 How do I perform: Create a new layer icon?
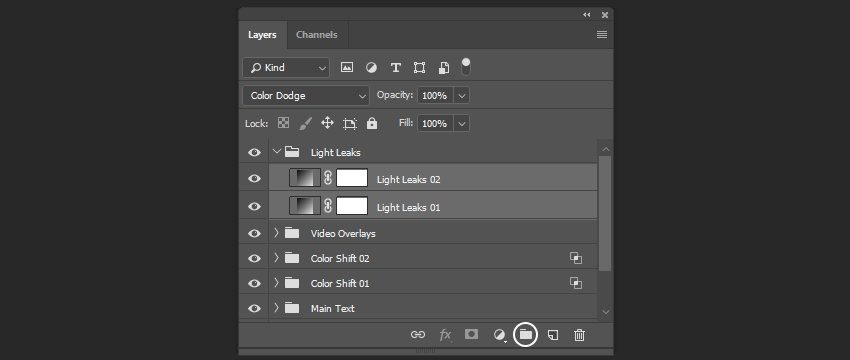click(x=552, y=335)
